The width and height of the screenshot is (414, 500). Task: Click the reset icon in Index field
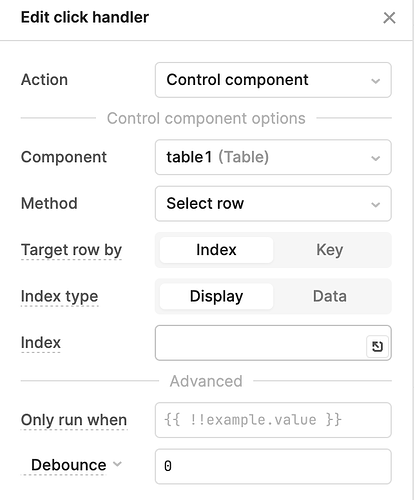[x=377, y=347]
